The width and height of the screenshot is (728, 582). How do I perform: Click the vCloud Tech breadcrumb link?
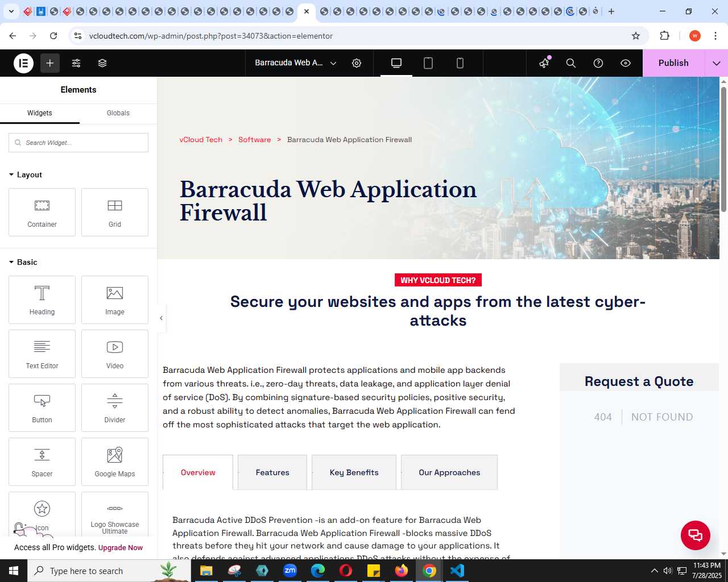(x=201, y=140)
